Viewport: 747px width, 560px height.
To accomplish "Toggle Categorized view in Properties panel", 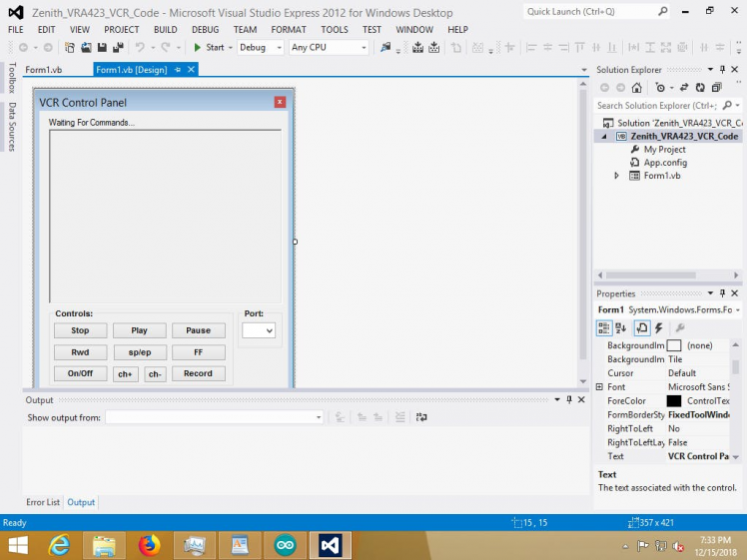I will click(x=604, y=327).
